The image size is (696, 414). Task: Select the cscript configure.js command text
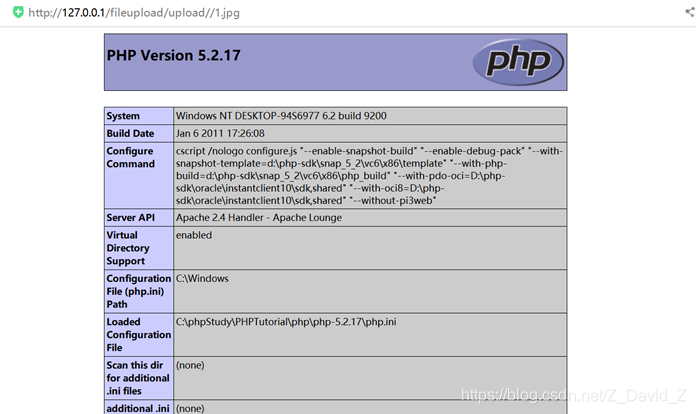pos(369,176)
